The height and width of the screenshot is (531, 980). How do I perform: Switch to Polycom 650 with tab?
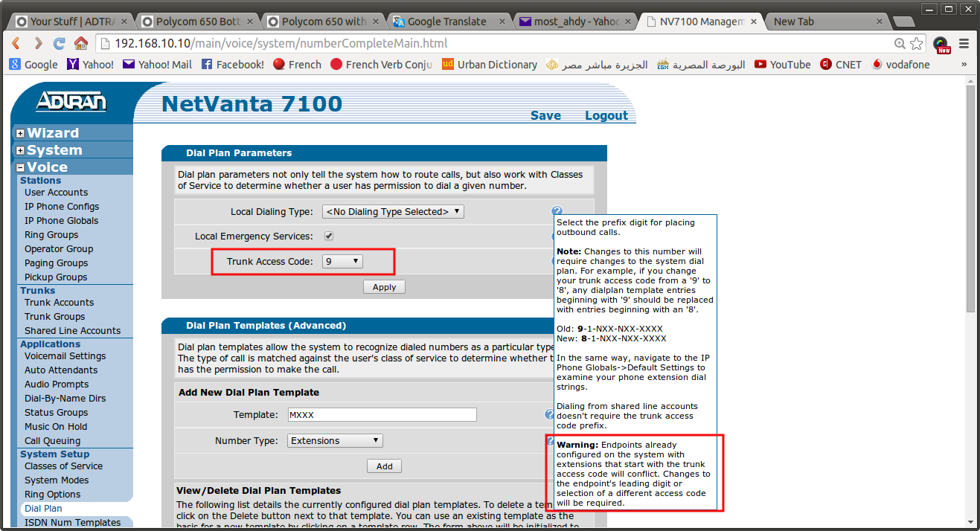click(323, 21)
